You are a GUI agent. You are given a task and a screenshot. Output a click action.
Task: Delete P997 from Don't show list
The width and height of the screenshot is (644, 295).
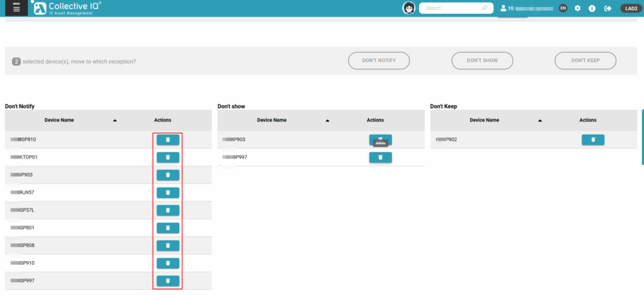pos(380,157)
